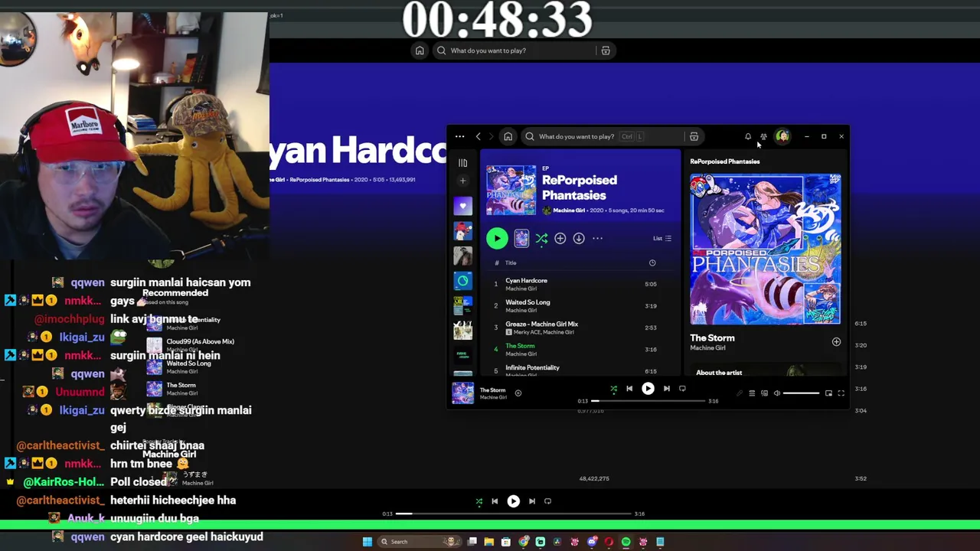The height and width of the screenshot is (551, 980).
Task: Toggle shuffle in the background Spotify player bar
Action: (x=479, y=502)
